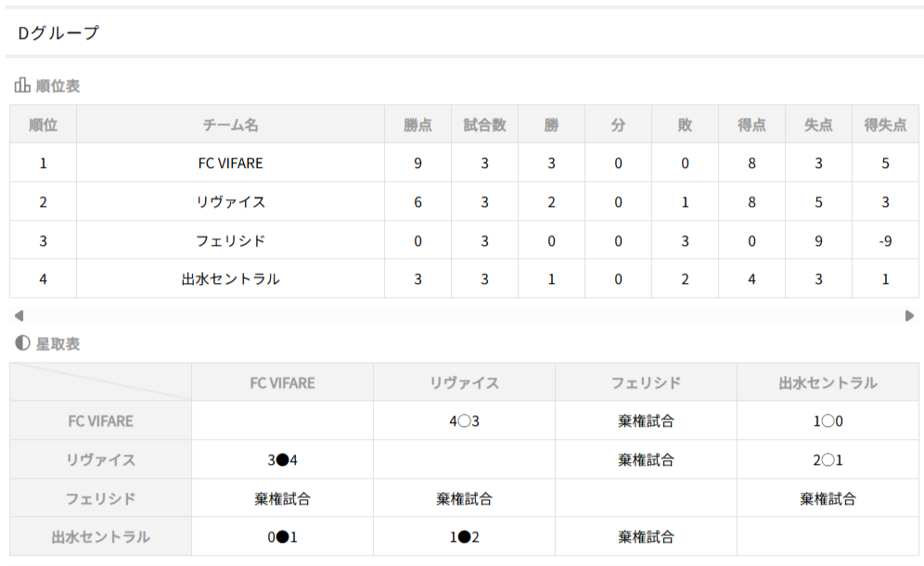Click the 1○0 match result
924x566 pixels.
[x=828, y=421]
